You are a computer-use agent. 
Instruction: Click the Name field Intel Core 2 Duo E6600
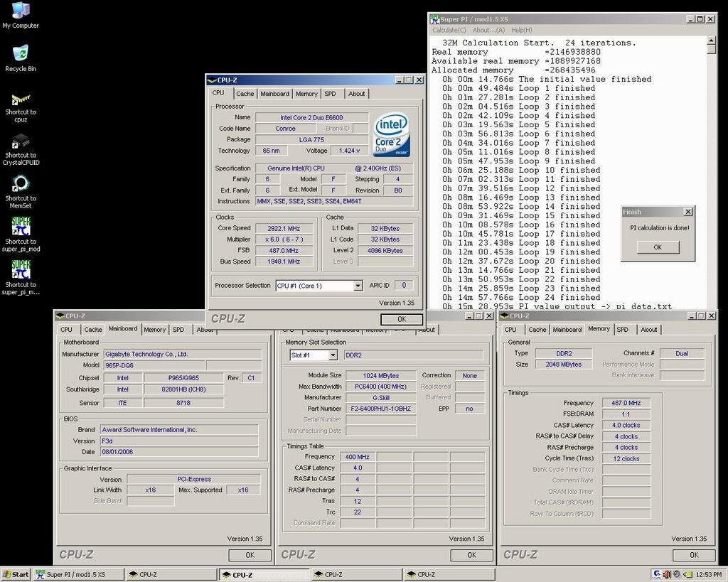pyautogui.click(x=311, y=117)
